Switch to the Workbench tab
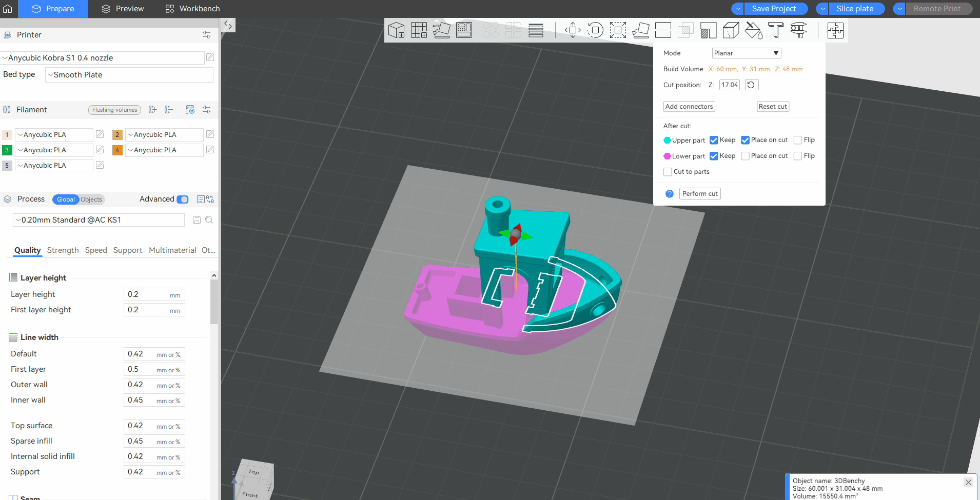The image size is (980, 500). click(192, 9)
